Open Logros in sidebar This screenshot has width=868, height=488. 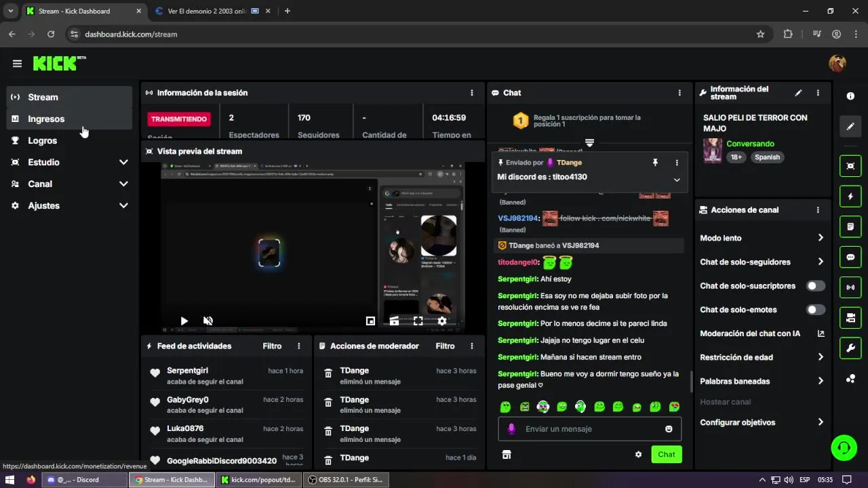[69, 140]
